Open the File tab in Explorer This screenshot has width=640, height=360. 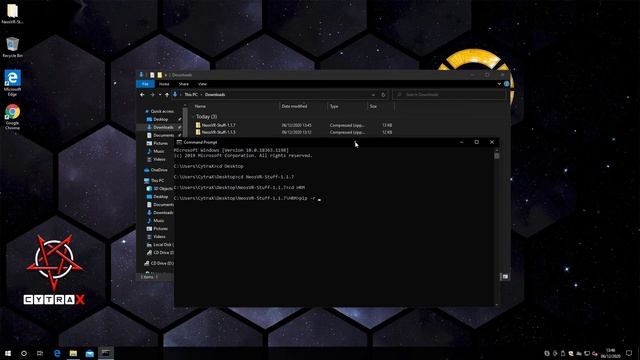(145, 84)
